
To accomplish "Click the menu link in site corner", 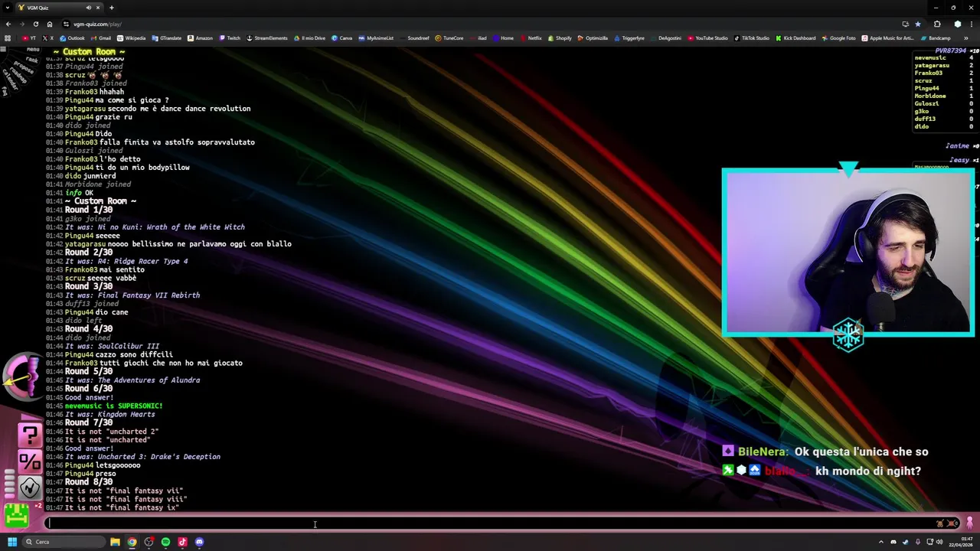I will (33, 50).
